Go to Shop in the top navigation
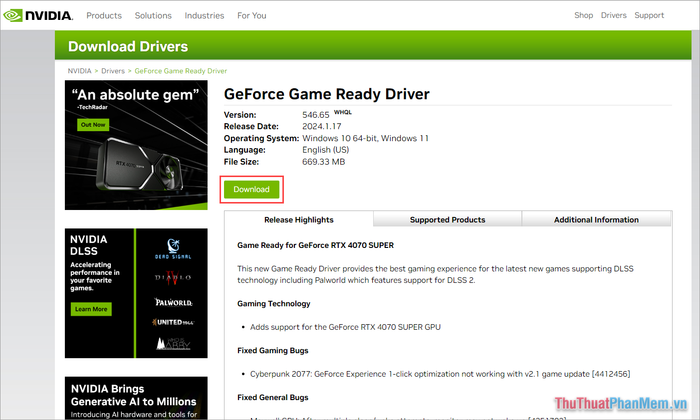The image size is (700, 420). 583,15
